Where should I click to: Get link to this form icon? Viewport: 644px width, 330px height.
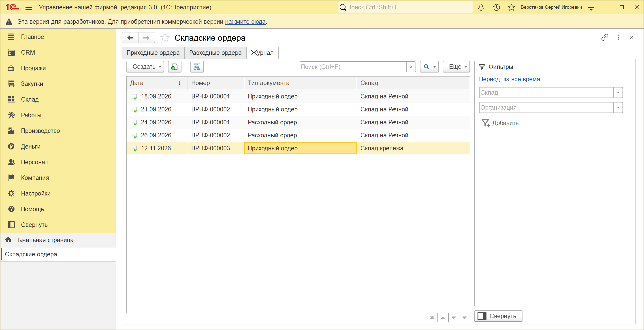click(x=604, y=38)
